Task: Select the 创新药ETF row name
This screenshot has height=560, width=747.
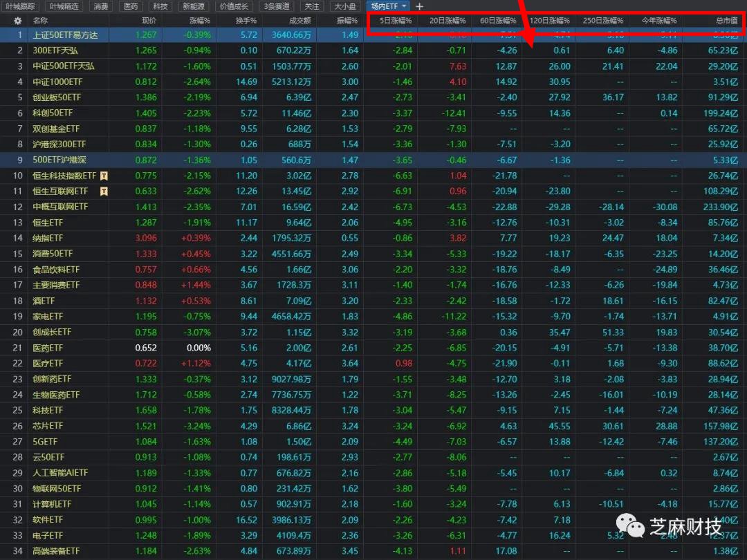Action: [x=52, y=379]
